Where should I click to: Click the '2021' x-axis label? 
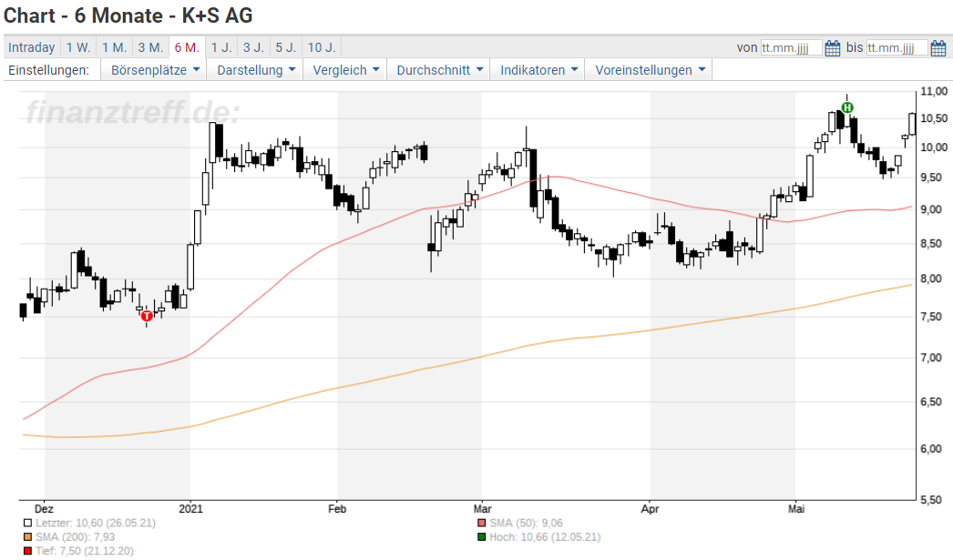[x=190, y=509]
